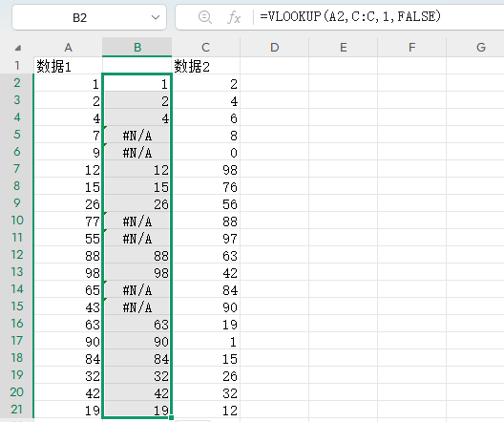The width and height of the screenshot is (504, 422).
Task: Click cell A14 with value 65
Action: tap(68, 289)
